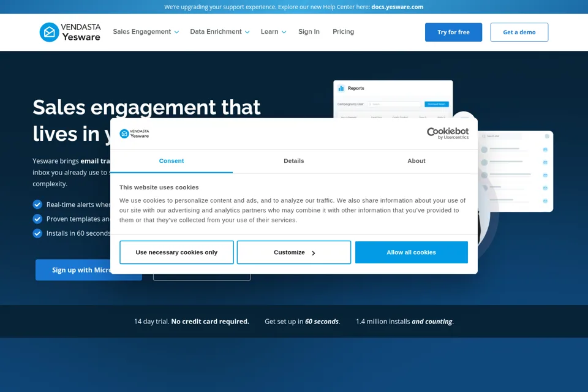588x392 pixels.
Task: Click checkmark icon beside Proven templates
Action: pyautogui.click(x=37, y=219)
